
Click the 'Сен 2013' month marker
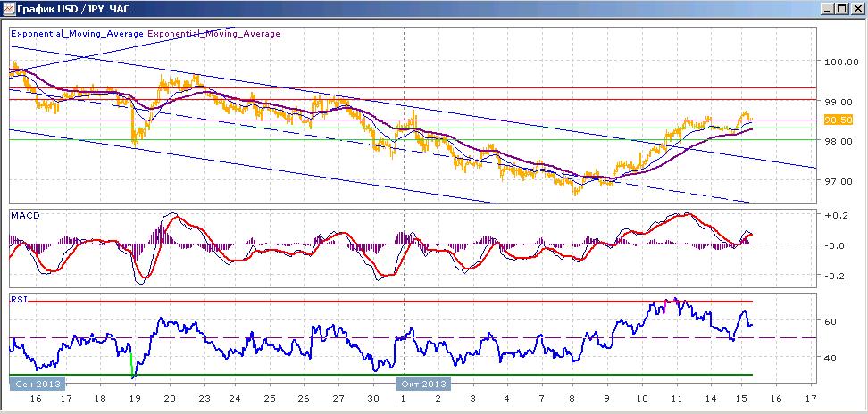38,384
